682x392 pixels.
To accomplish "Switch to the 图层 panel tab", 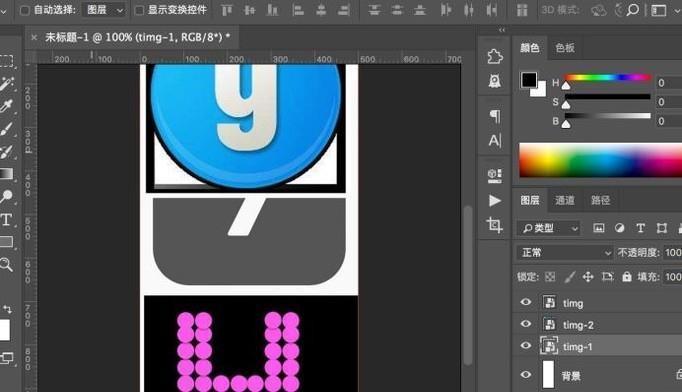I will tap(530, 200).
